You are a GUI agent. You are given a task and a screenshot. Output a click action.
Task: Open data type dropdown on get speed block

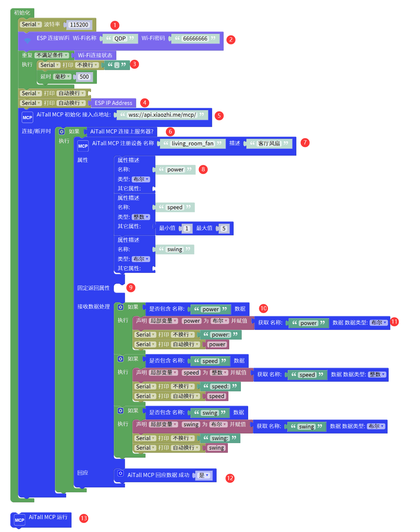377,375
